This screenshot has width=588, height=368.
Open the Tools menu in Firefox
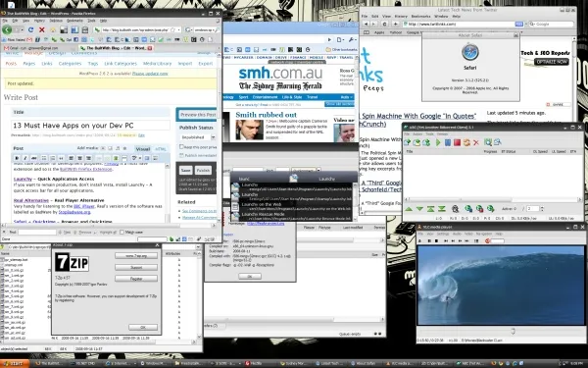91,21
